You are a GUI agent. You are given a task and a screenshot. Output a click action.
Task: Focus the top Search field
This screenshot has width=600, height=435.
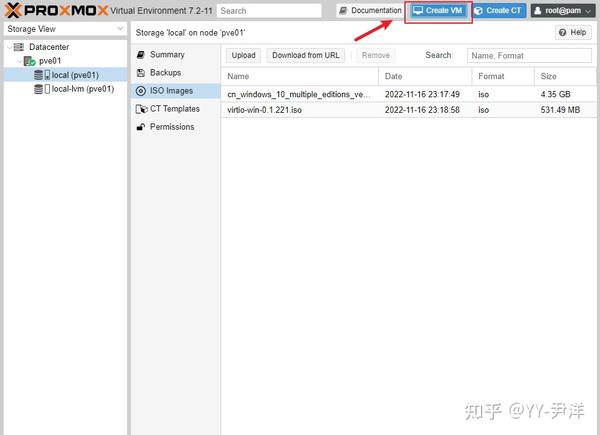(269, 11)
